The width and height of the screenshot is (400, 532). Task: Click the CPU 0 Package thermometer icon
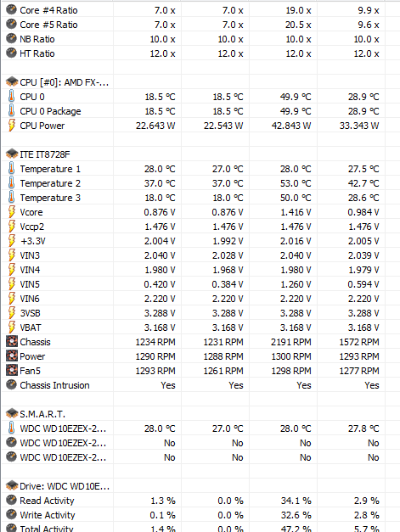pyautogui.click(x=11, y=111)
